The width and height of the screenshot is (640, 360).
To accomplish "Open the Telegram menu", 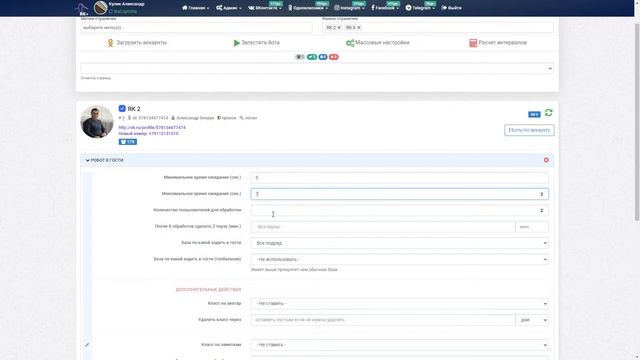I will (x=420, y=8).
